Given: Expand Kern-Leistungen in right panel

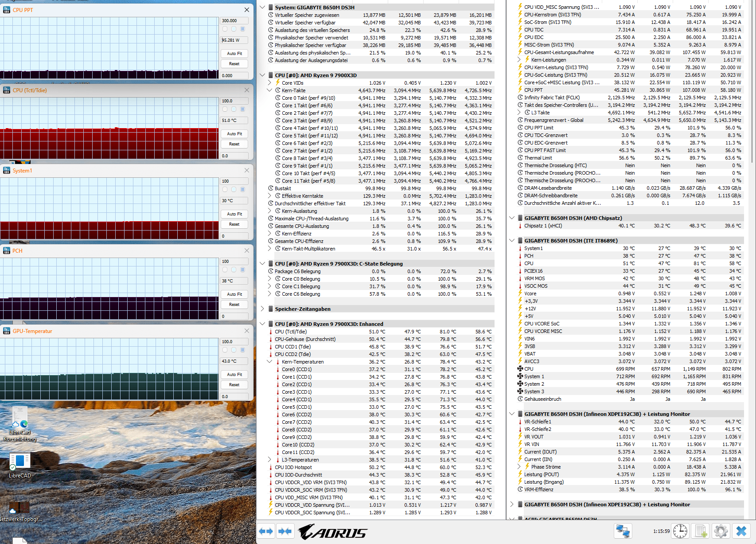Looking at the screenshot, I should (x=519, y=60).
